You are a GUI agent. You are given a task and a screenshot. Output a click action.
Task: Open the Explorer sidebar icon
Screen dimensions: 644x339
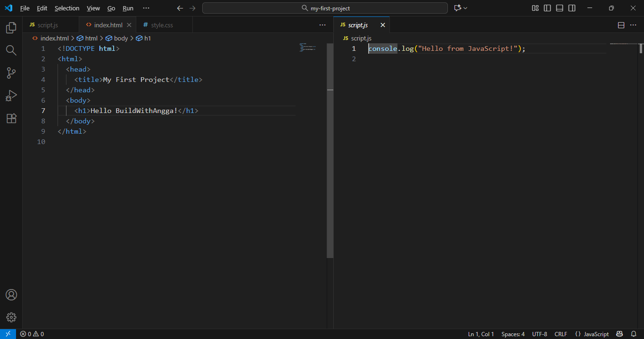point(11,28)
